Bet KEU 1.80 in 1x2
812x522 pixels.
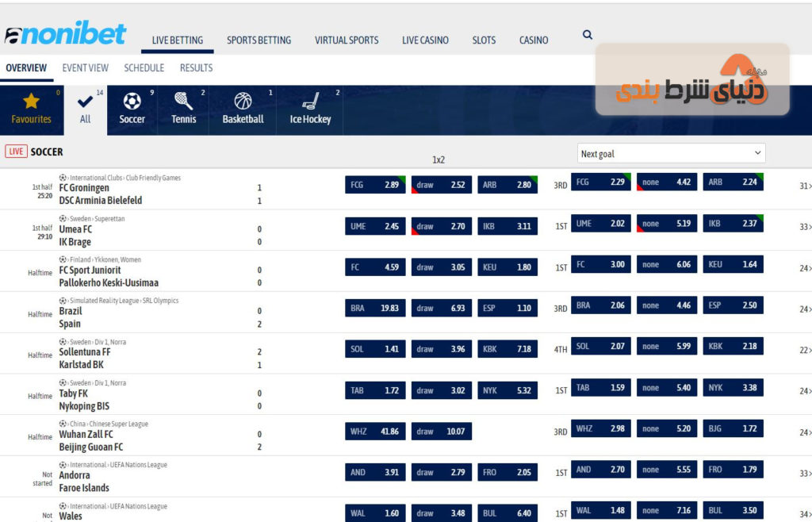point(507,267)
